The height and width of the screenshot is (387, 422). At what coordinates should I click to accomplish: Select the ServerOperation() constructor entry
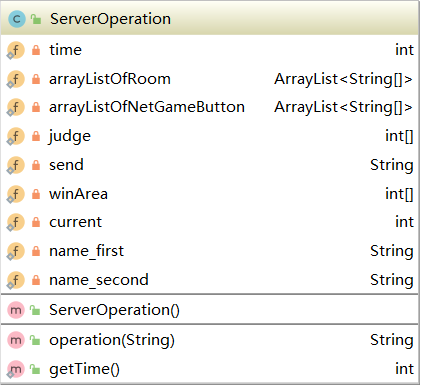(210, 310)
